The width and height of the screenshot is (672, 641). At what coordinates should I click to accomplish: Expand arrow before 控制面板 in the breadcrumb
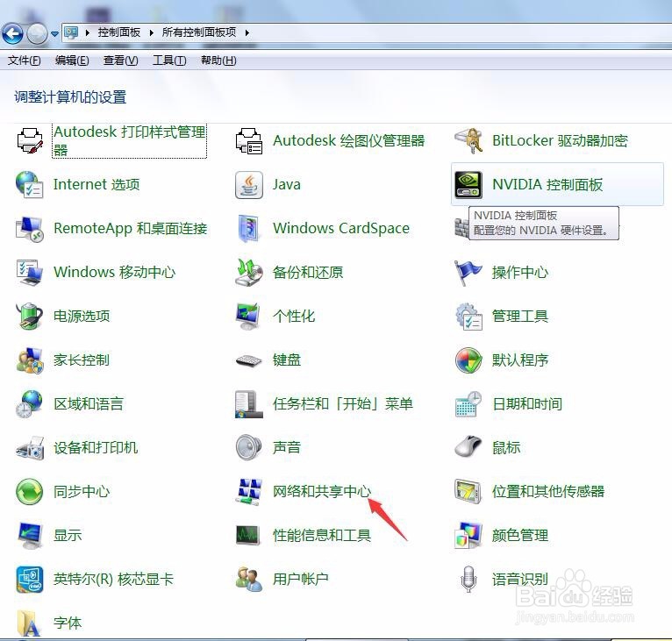(88, 32)
